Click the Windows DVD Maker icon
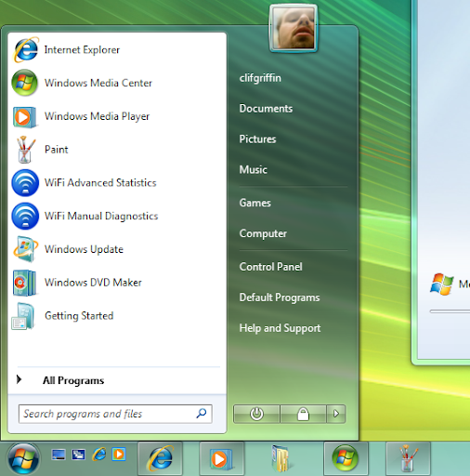 coord(24,283)
